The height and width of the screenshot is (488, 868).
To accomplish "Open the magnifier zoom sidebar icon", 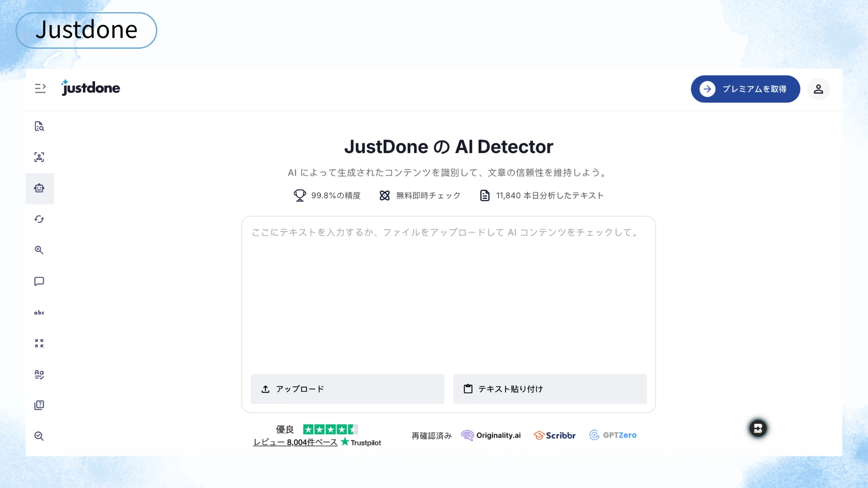I will click(x=39, y=250).
